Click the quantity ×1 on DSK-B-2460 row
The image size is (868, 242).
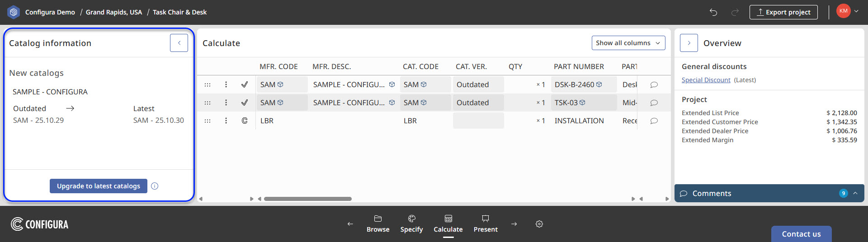click(x=541, y=84)
